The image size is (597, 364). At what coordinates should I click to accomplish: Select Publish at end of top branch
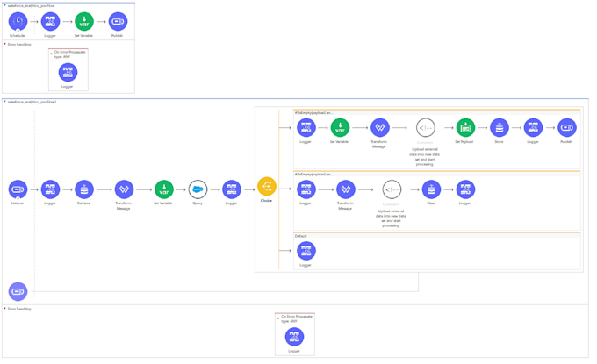(567, 128)
